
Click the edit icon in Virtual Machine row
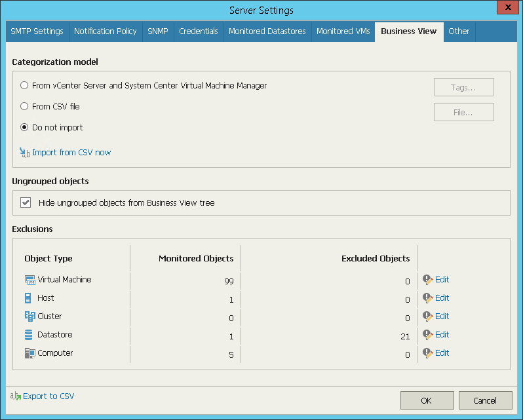coord(427,280)
